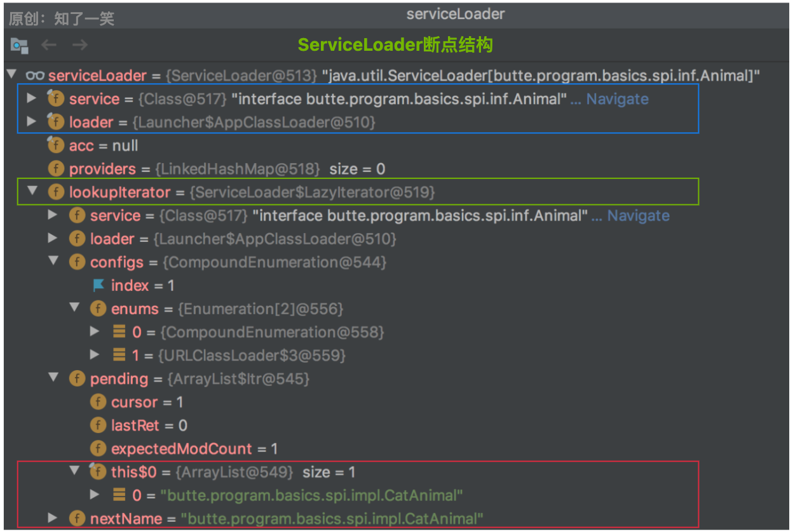Click the field icon beside expectedModCount

point(98,449)
